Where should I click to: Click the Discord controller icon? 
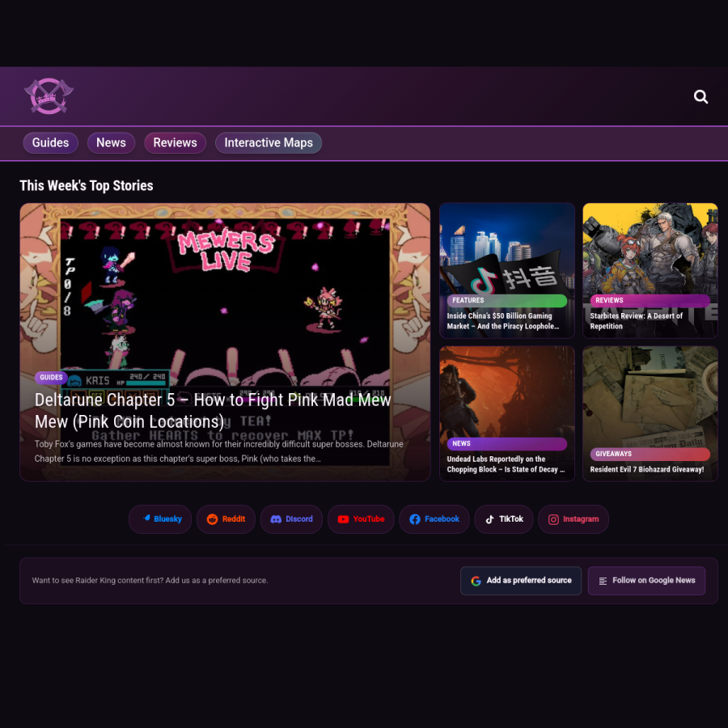pos(276,519)
